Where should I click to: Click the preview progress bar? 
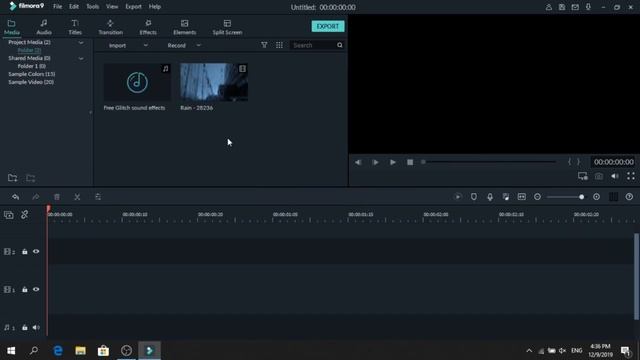[489, 162]
